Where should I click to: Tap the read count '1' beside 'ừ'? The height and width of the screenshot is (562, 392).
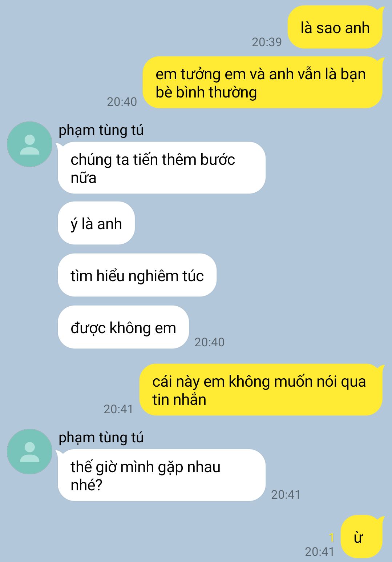pos(331,537)
